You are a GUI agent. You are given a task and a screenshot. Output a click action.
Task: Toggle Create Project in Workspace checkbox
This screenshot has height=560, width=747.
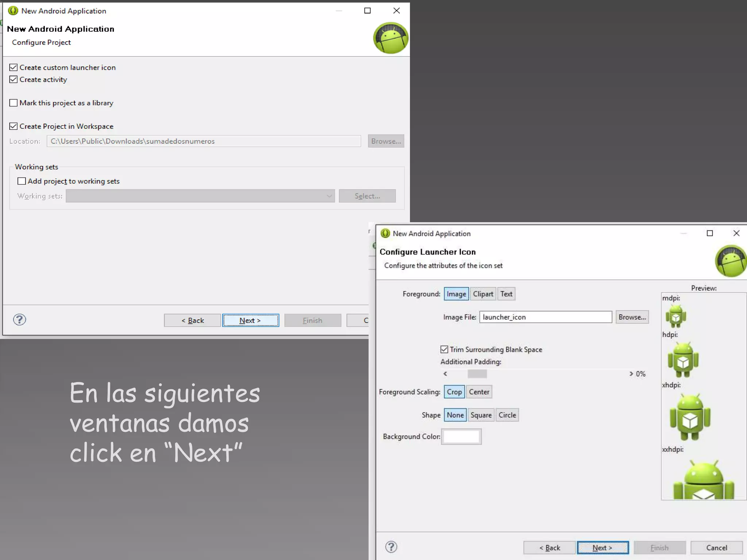click(x=13, y=126)
